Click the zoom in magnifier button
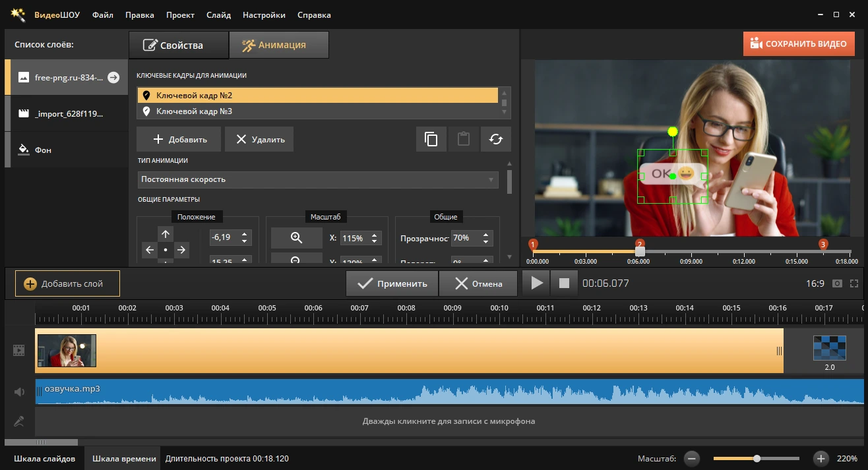Image resolution: width=868 pixels, height=470 pixels. pyautogui.click(x=296, y=238)
